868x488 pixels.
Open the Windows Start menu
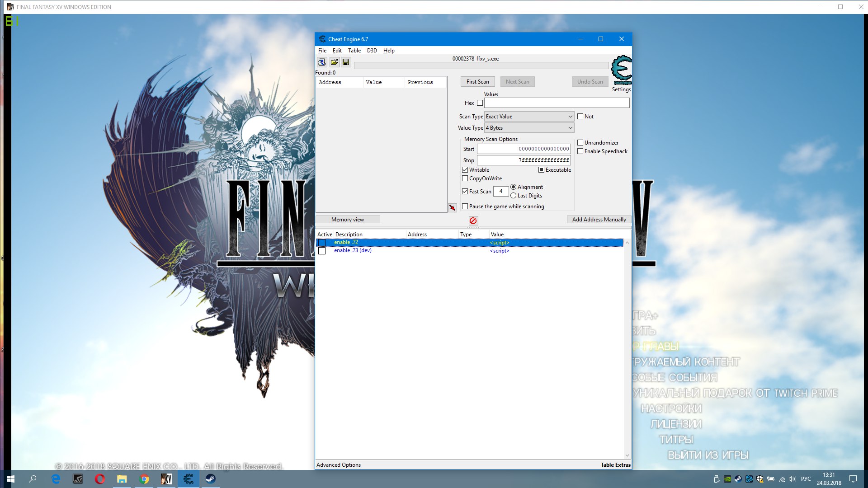[x=11, y=479]
